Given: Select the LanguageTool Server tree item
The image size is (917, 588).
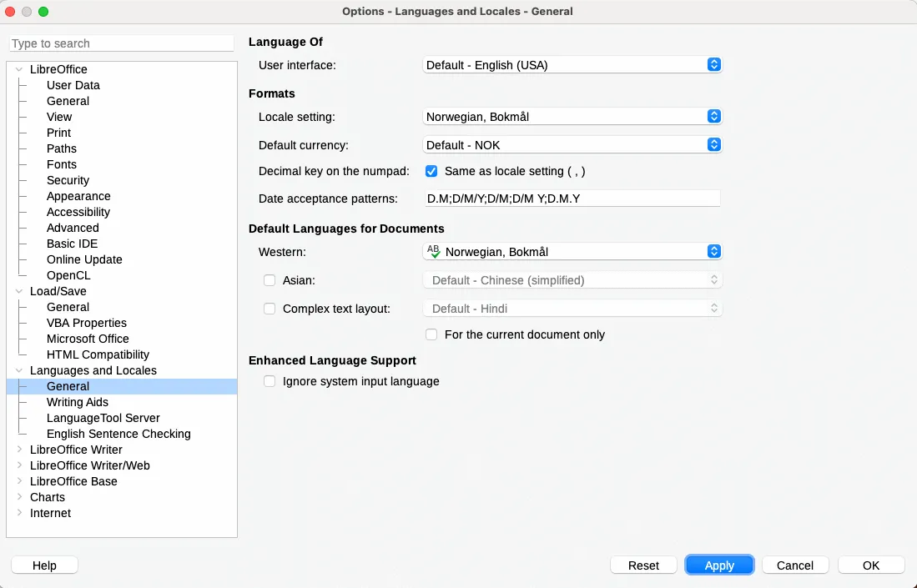Looking at the screenshot, I should (103, 418).
